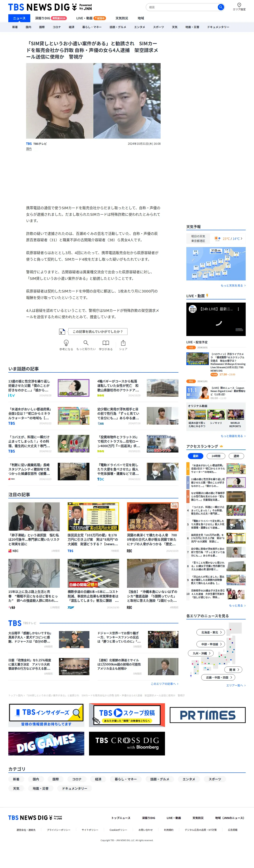Screen dimensions: 254x868
Task: Click the もっと知りたい magnifier reaction icon
Action: point(86,343)
